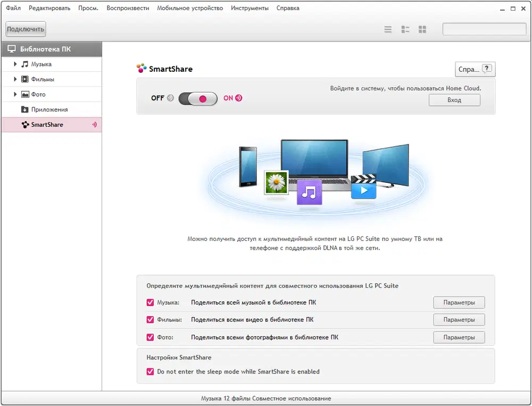This screenshot has height=406, width=532.
Task: Open the Инструменты menu
Action: (x=250, y=8)
